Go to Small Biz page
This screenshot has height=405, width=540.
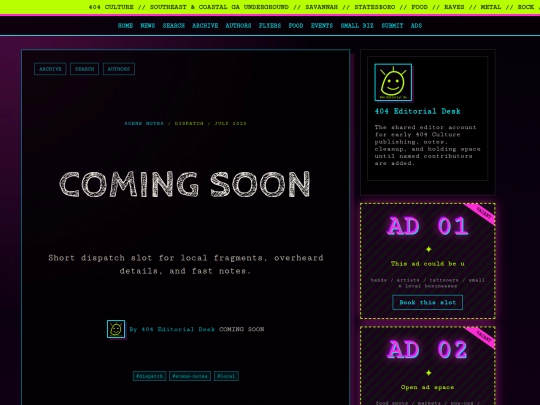click(357, 26)
